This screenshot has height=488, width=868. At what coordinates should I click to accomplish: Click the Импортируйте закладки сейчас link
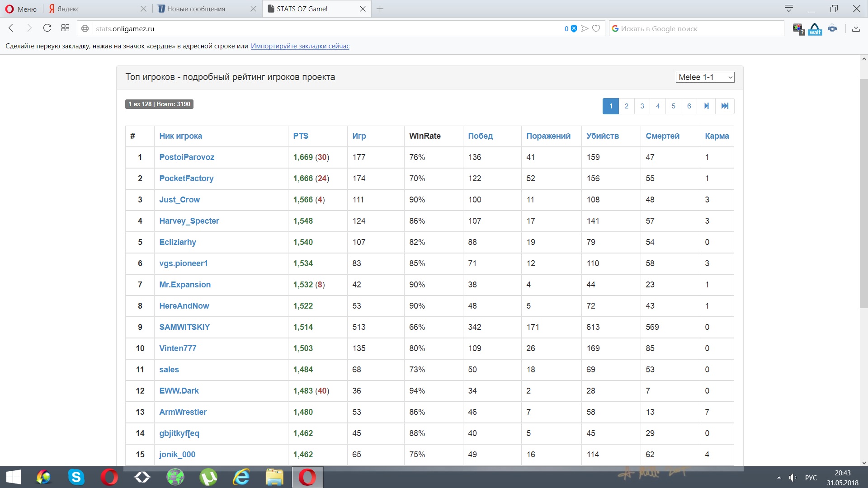coord(300,46)
